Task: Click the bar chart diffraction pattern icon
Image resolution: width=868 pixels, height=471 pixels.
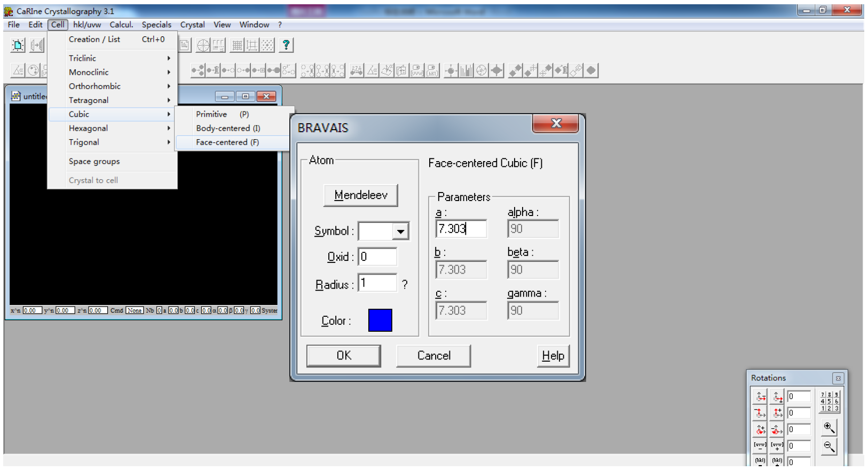Action: tap(467, 70)
